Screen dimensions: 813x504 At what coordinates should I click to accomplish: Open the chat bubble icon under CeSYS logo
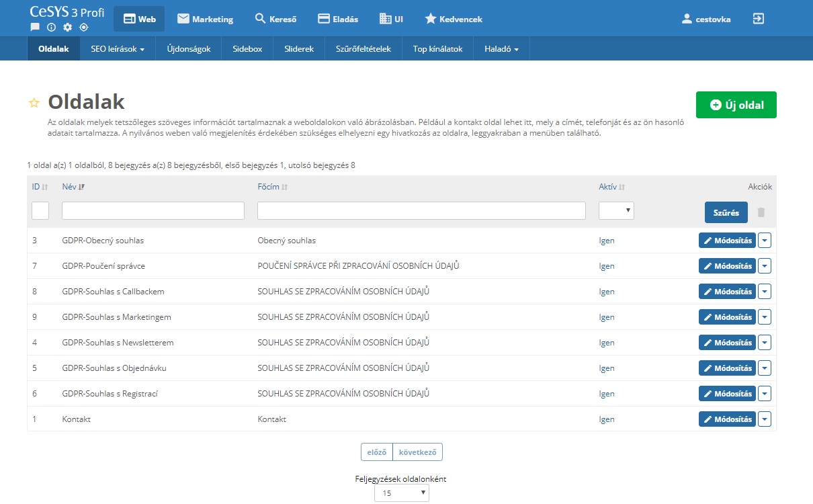click(x=35, y=28)
